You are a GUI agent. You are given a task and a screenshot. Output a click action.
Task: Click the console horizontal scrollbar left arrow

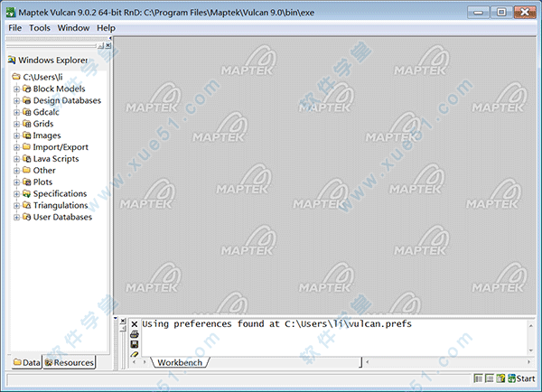point(367,362)
